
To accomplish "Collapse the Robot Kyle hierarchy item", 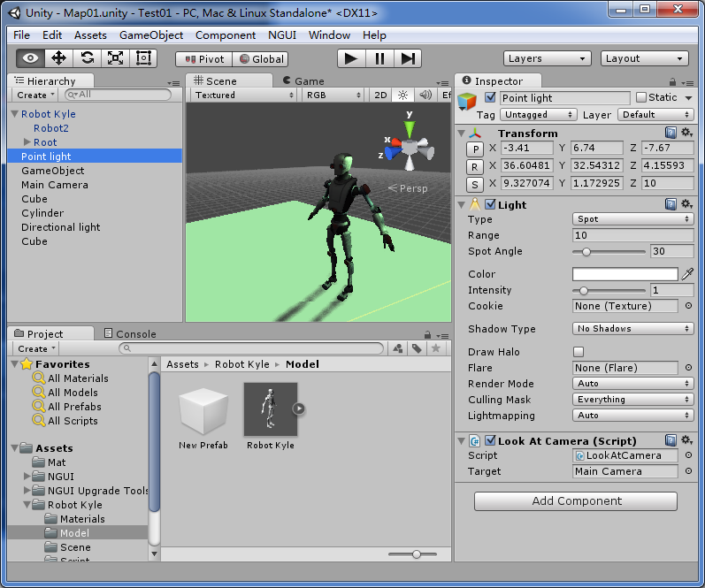I will pos(15,114).
